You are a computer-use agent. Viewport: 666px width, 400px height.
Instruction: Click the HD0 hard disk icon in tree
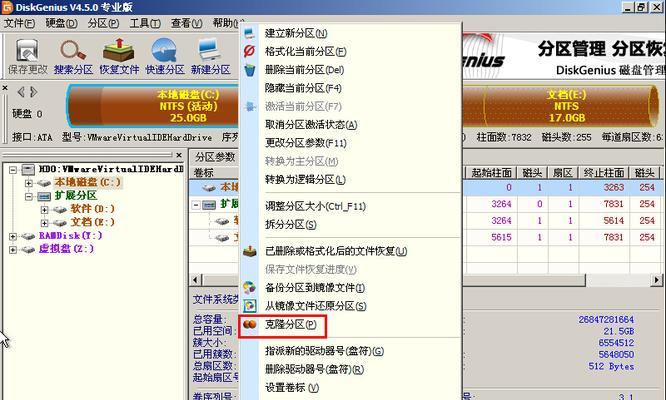coord(28,169)
